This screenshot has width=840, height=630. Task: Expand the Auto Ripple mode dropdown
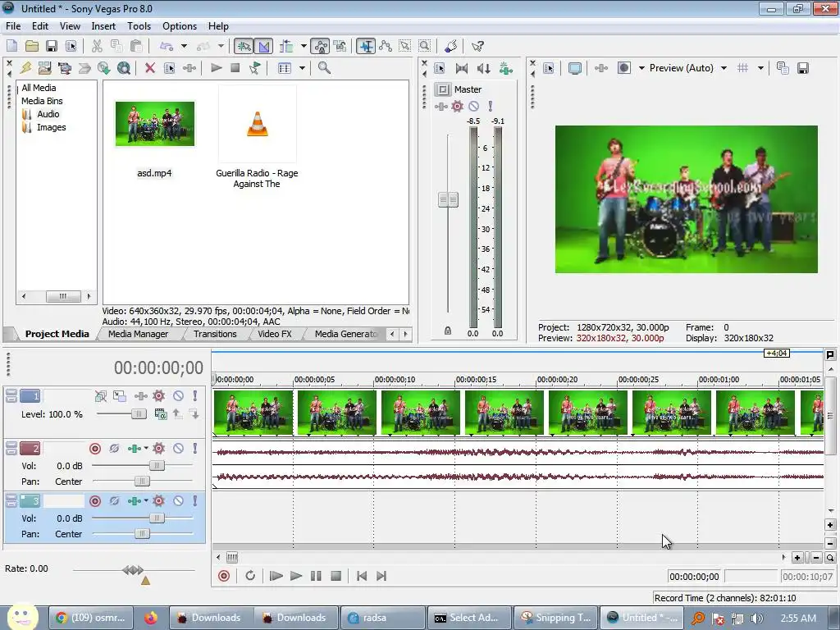[x=304, y=47]
